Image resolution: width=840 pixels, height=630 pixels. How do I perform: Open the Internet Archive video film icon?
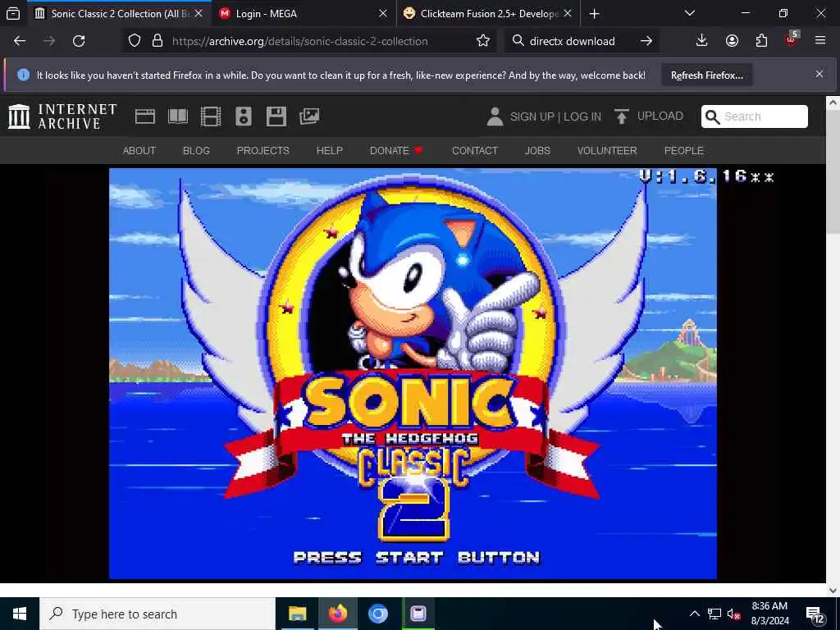pos(211,116)
